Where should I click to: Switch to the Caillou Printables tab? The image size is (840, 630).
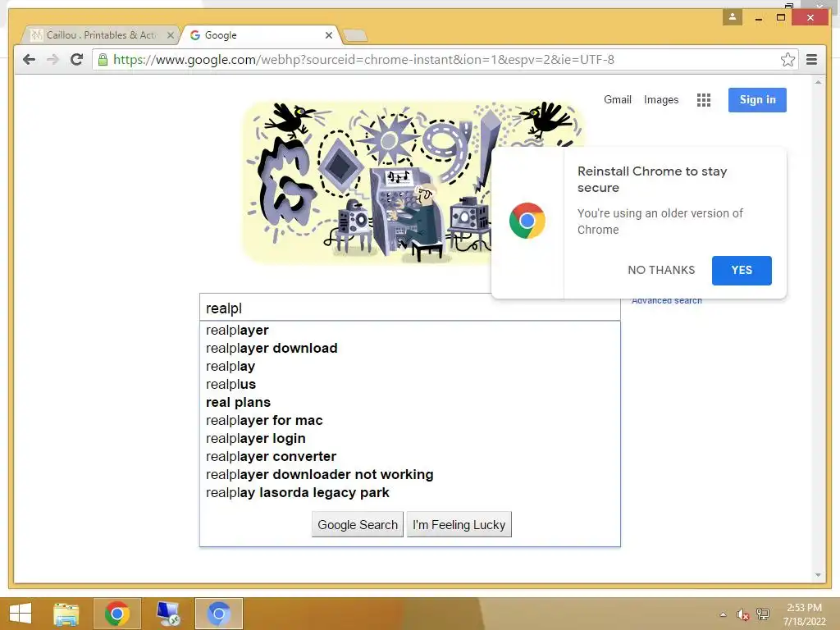pyautogui.click(x=101, y=35)
